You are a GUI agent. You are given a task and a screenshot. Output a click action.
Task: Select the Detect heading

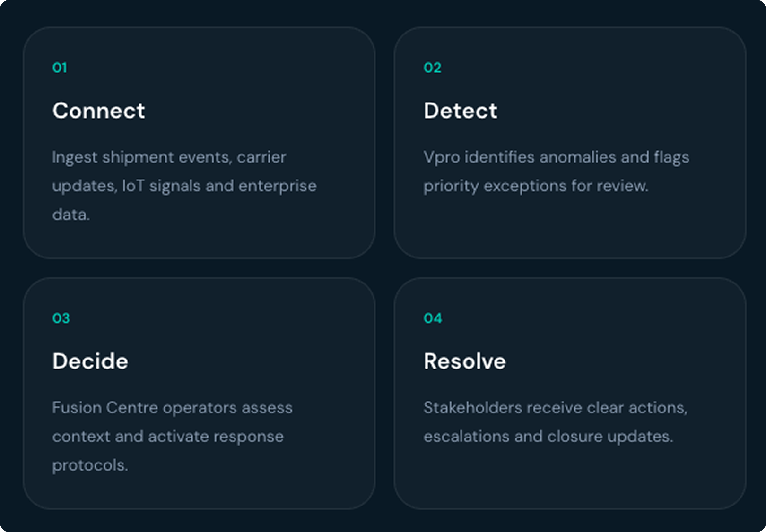pos(461,111)
